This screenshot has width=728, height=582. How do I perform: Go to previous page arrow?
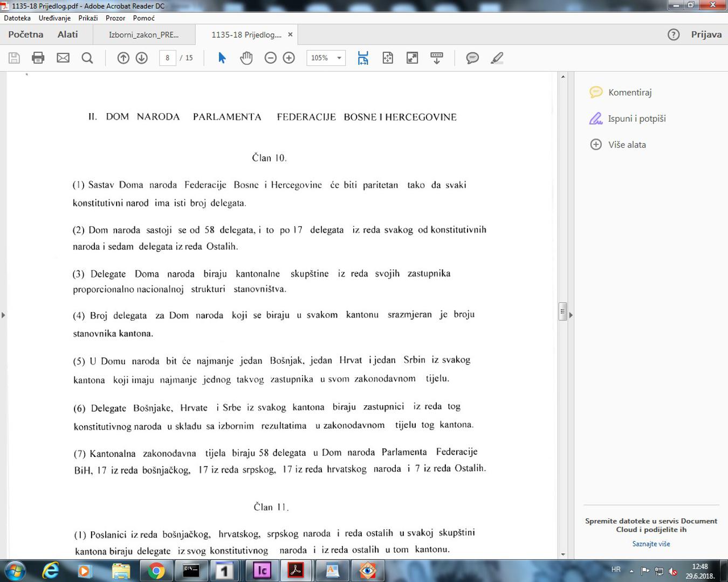(123, 58)
